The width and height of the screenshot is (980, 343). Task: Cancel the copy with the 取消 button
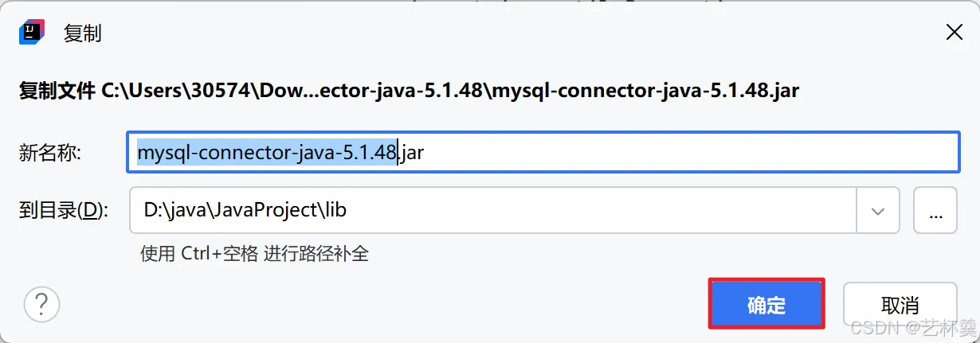coord(900,305)
